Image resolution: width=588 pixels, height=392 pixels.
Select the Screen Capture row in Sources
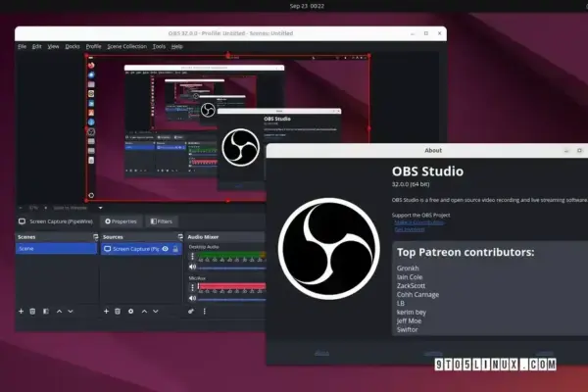pos(141,249)
